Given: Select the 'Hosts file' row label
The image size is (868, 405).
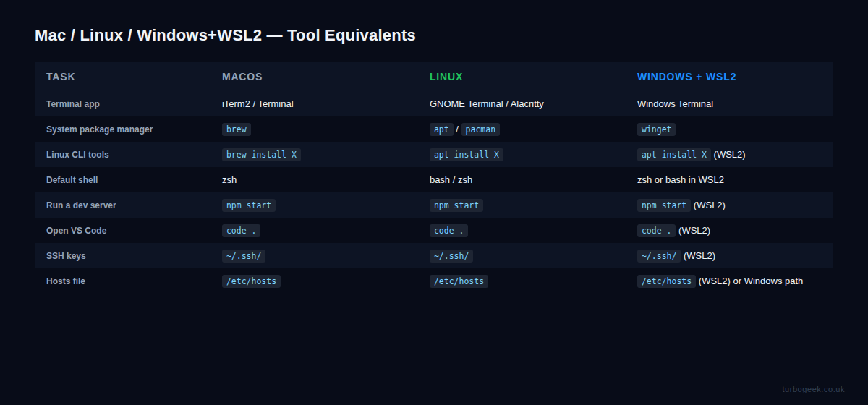Looking at the screenshot, I should pyautogui.click(x=66, y=281).
